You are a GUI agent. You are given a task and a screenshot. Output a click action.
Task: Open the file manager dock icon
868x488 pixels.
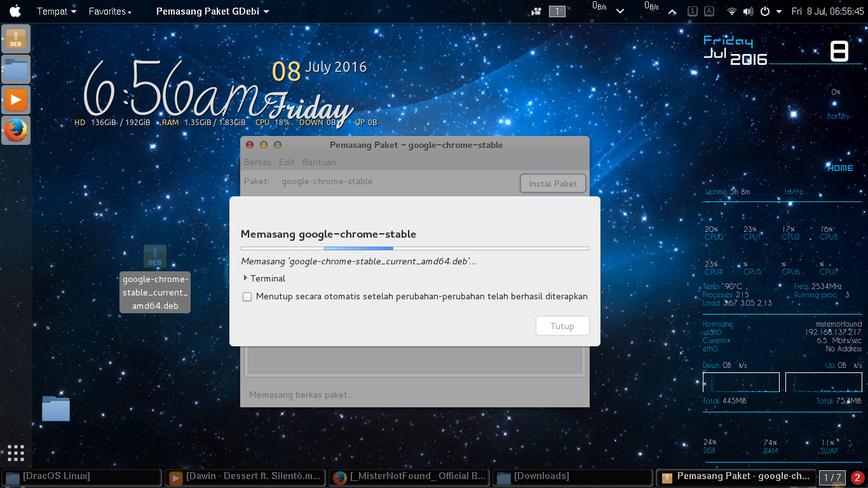[15, 69]
